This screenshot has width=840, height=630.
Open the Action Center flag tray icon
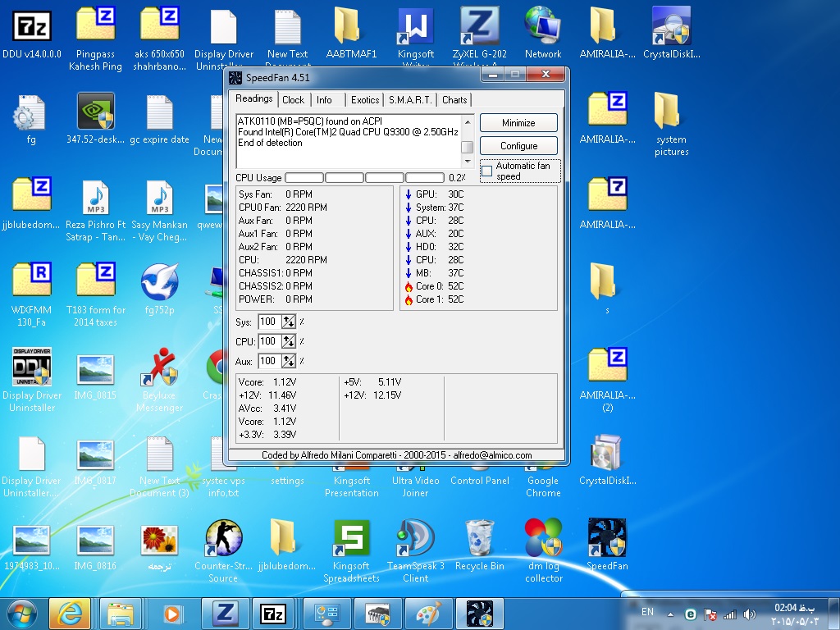(x=710, y=614)
